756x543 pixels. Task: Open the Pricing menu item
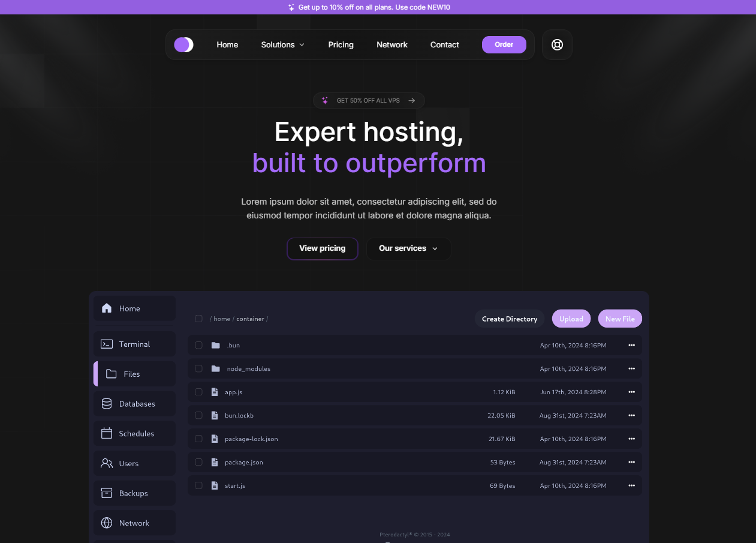tap(341, 44)
